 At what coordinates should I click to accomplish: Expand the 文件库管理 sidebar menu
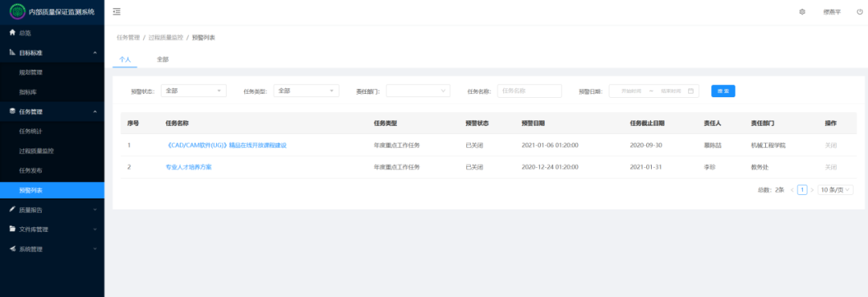coord(52,229)
